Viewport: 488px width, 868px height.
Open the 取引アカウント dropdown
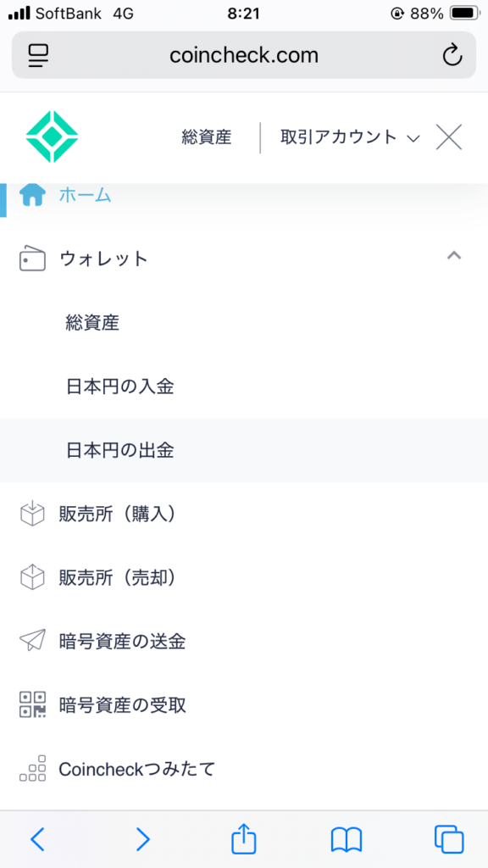coord(350,137)
